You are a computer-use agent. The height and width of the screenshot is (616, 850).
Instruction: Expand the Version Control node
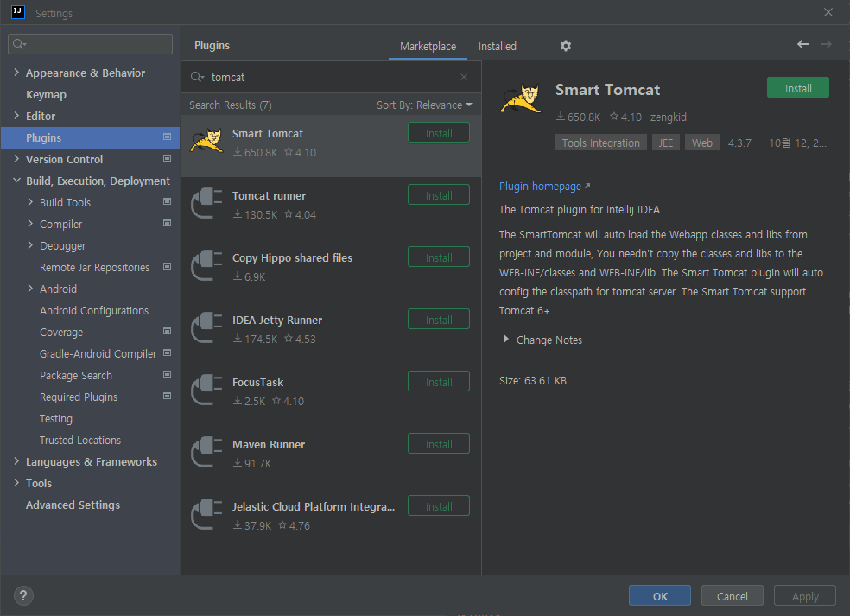(16, 159)
